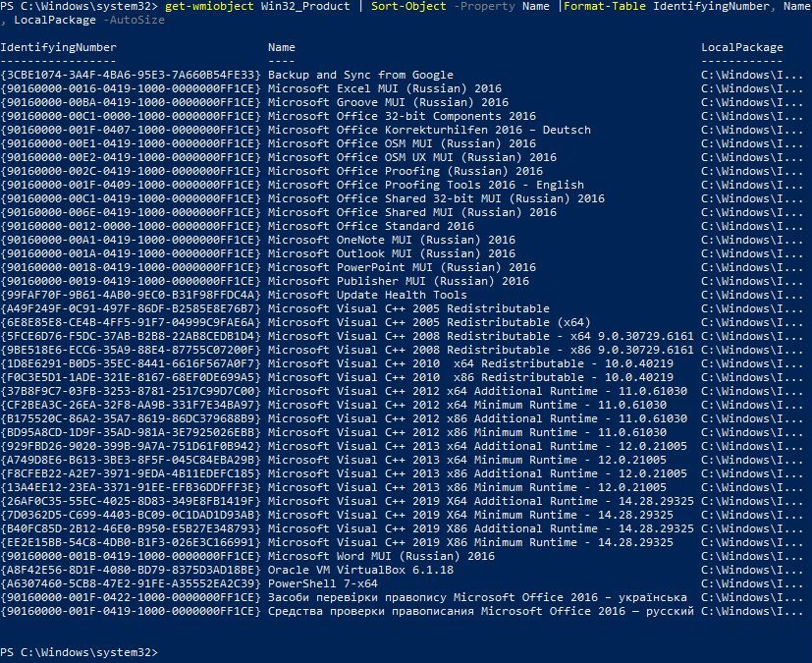Select GUID {A49F249F-0C91-497F-86DF-B2585E8E76B7}
Viewport: 812px width, 663px height.
coord(131,308)
